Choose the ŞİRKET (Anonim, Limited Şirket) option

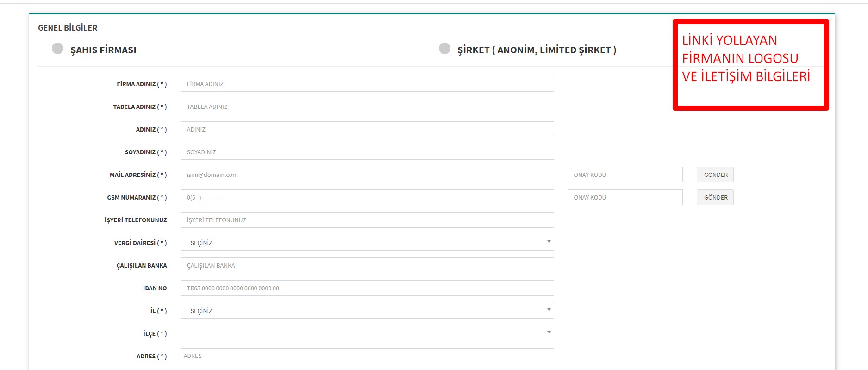[444, 49]
